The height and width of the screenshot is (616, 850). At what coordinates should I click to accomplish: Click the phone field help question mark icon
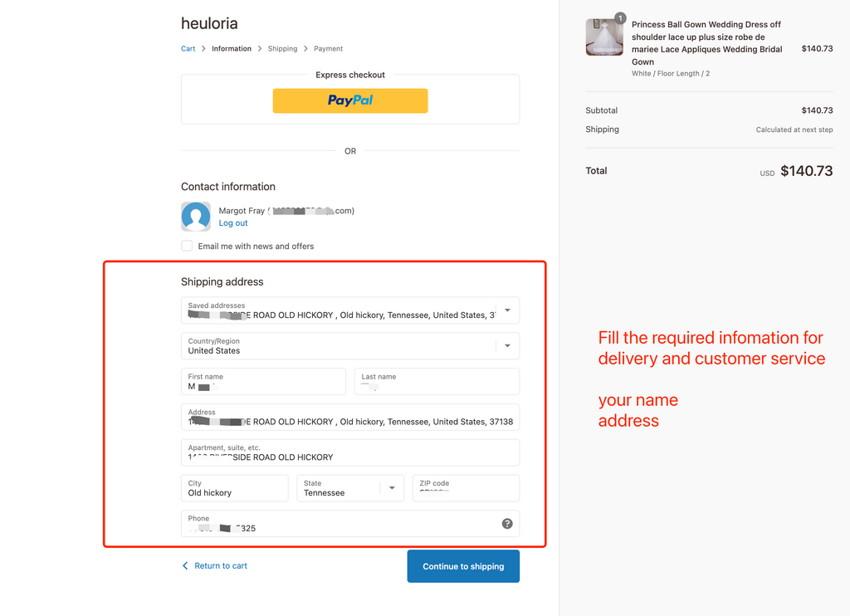tap(507, 524)
